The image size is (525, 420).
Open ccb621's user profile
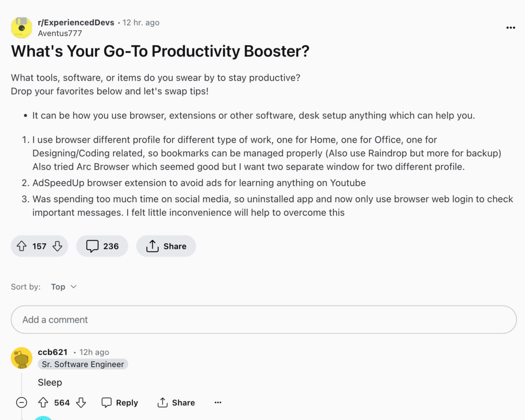coord(52,352)
